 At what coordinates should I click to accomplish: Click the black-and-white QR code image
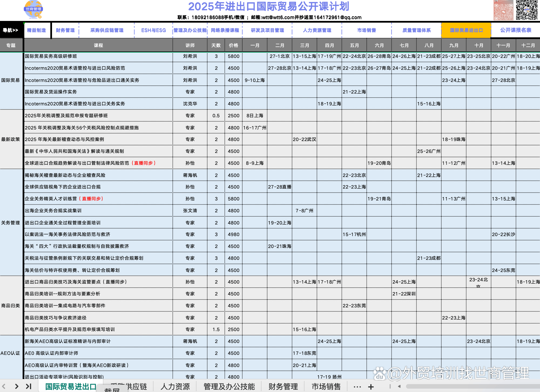[x=526, y=10]
